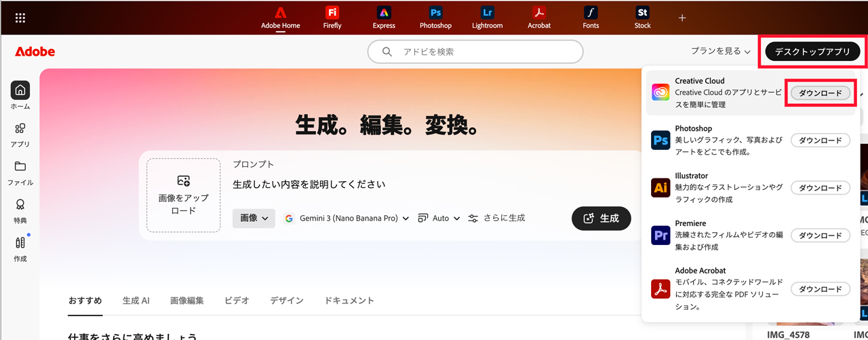Click the plus icon to add apps
Image resolution: width=868 pixels, height=340 pixels.
point(682,18)
